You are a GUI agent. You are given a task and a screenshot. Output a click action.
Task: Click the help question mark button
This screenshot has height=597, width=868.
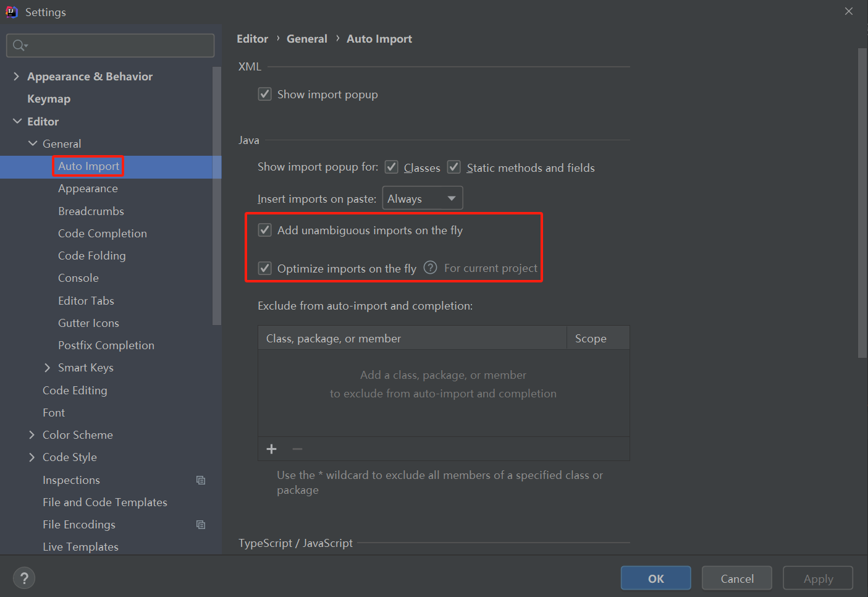[24, 578]
